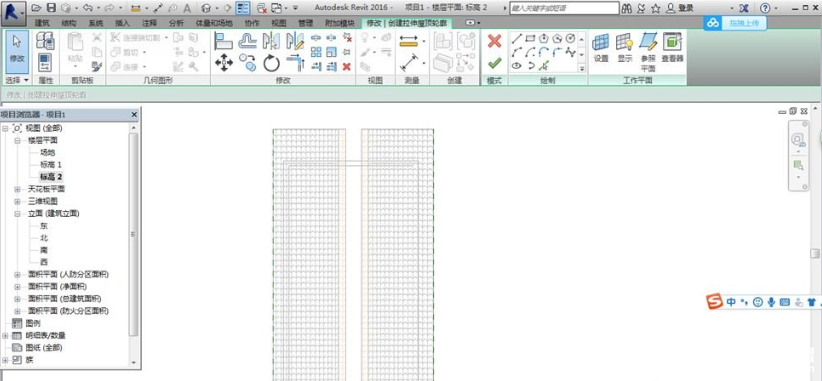Open the Undo history dropdown arrow
Viewport: 822px width, 381px height.
[98, 8]
